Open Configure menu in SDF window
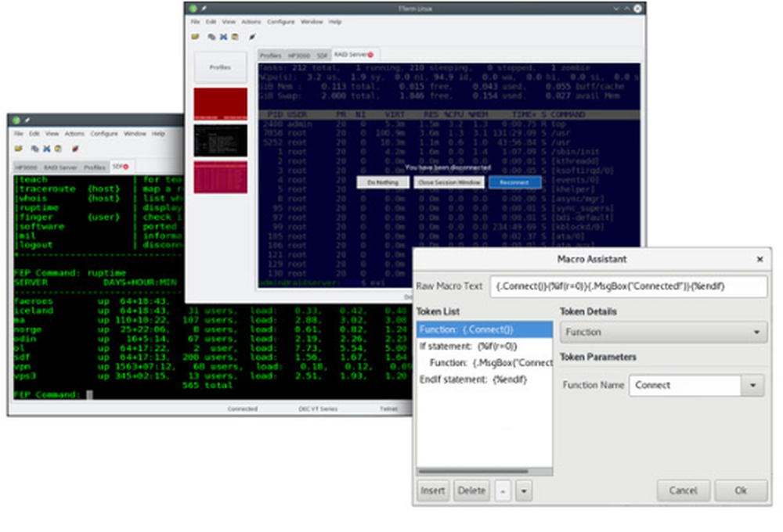 104,134
